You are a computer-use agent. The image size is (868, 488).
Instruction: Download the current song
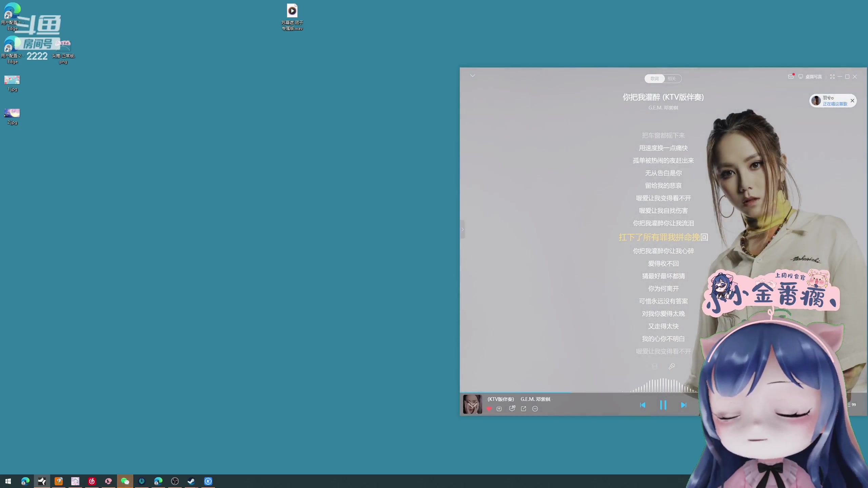point(499,409)
